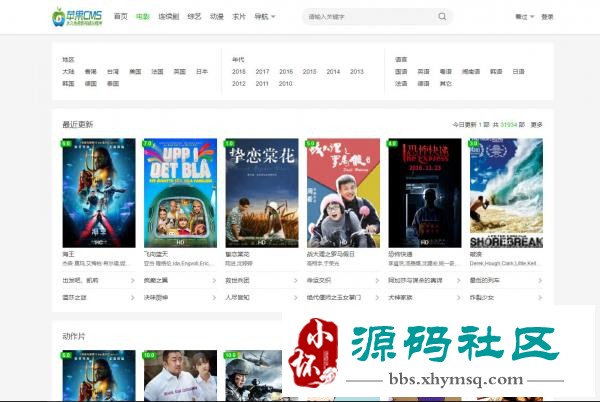The image size is (600, 402).
Task: Filter region by 香港
Action: point(91,72)
